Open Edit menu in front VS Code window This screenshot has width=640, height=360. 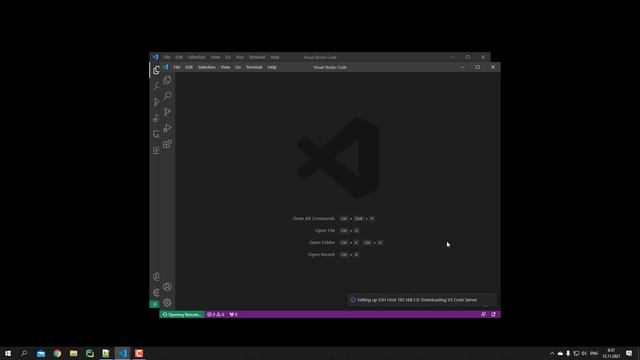189,67
